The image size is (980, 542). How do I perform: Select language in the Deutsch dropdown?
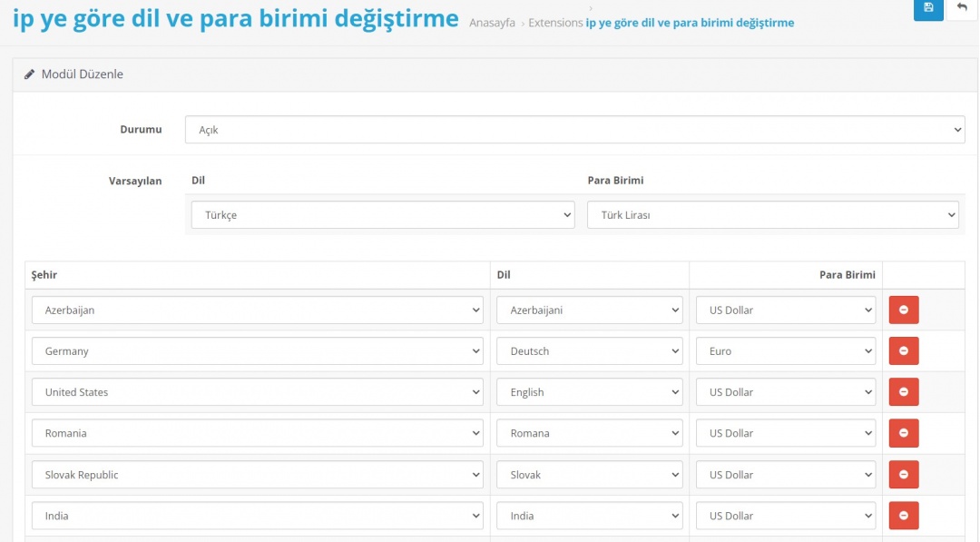pyautogui.click(x=589, y=350)
